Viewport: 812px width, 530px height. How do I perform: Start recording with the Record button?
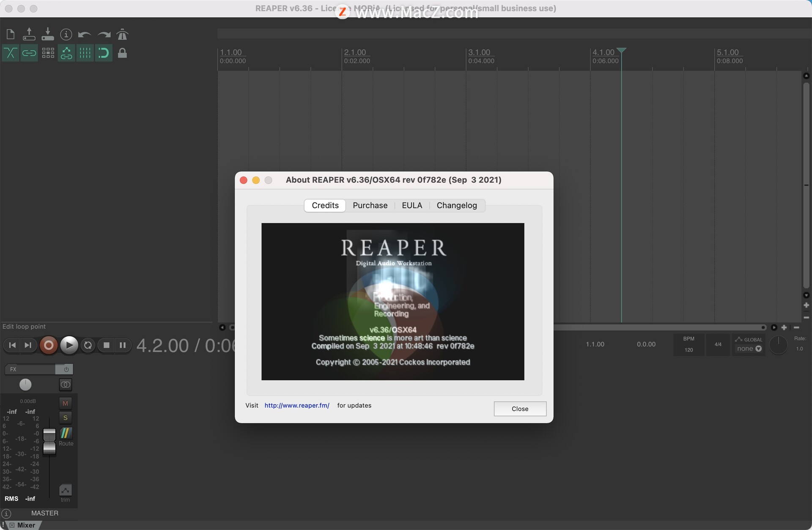point(49,345)
